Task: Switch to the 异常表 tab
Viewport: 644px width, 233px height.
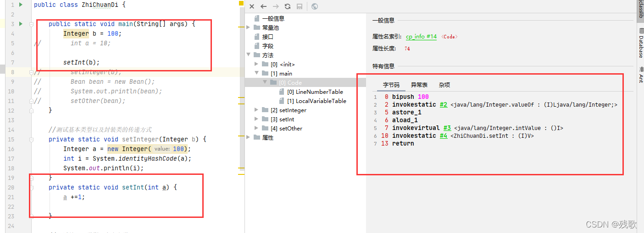Action: coord(419,85)
